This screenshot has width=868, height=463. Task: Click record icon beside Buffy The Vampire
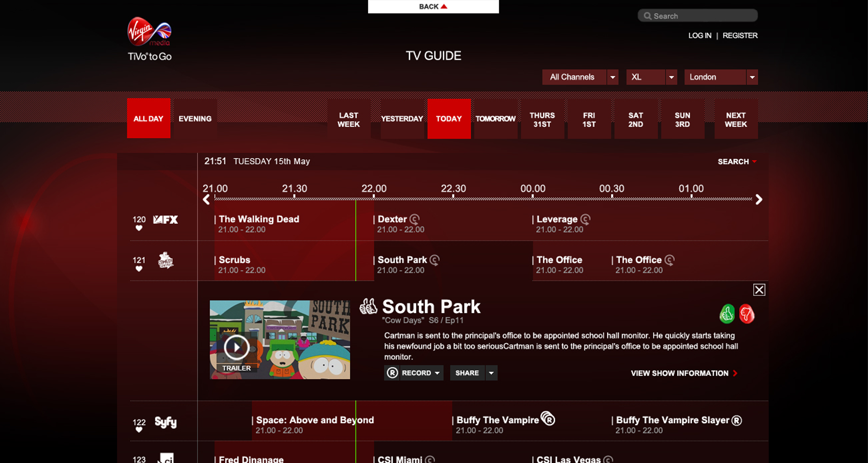tap(548, 419)
